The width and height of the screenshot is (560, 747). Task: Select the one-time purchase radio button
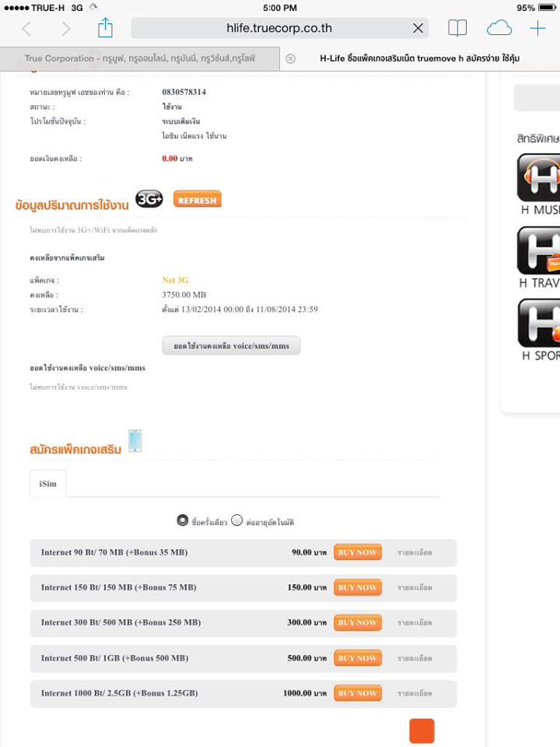182,521
